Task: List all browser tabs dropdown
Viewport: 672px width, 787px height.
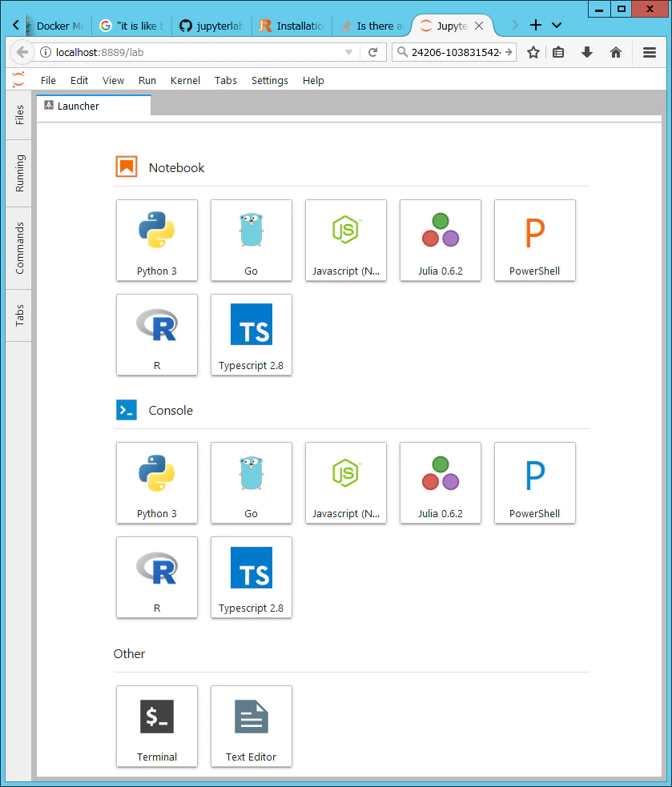Action: tap(557, 25)
